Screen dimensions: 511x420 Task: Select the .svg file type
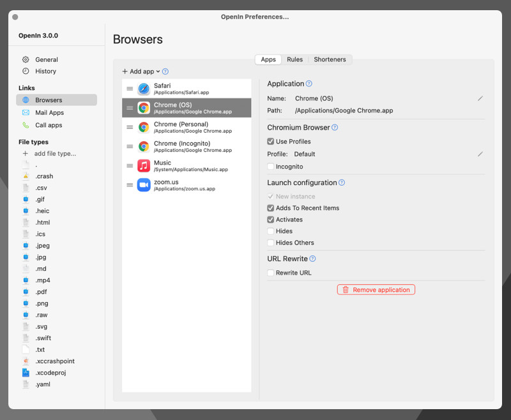click(41, 327)
